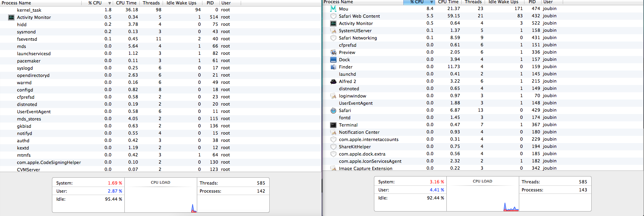Sort left window by CPU Time
The height and width of the screenshot is (216, 644).
pyautogui.click(x=126, y=3)
